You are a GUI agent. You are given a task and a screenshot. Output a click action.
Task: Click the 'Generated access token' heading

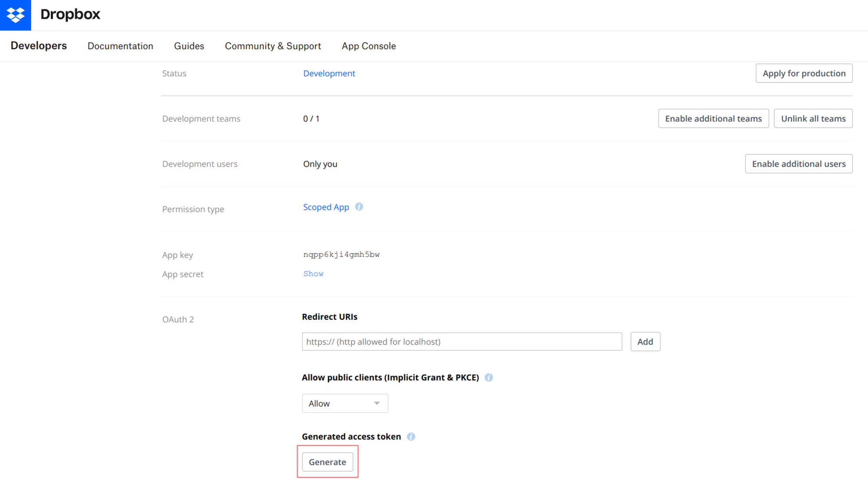click(x=351, y=437)
